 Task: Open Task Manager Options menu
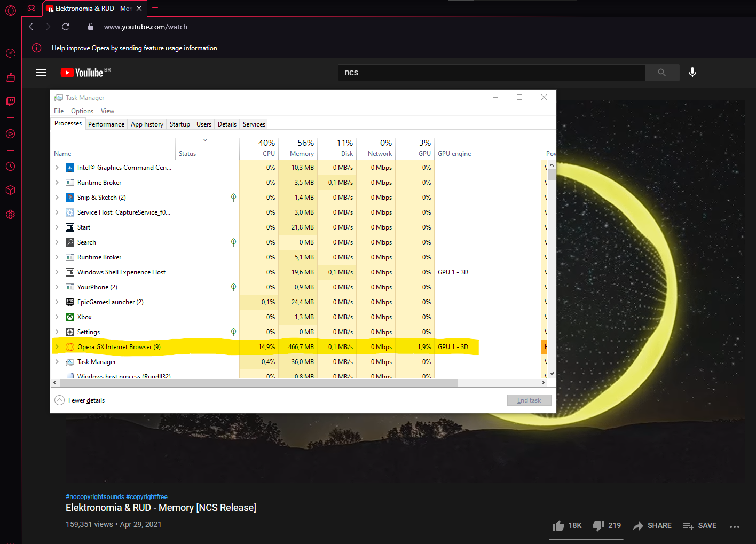pyautogui.click(x=82, y=111)
